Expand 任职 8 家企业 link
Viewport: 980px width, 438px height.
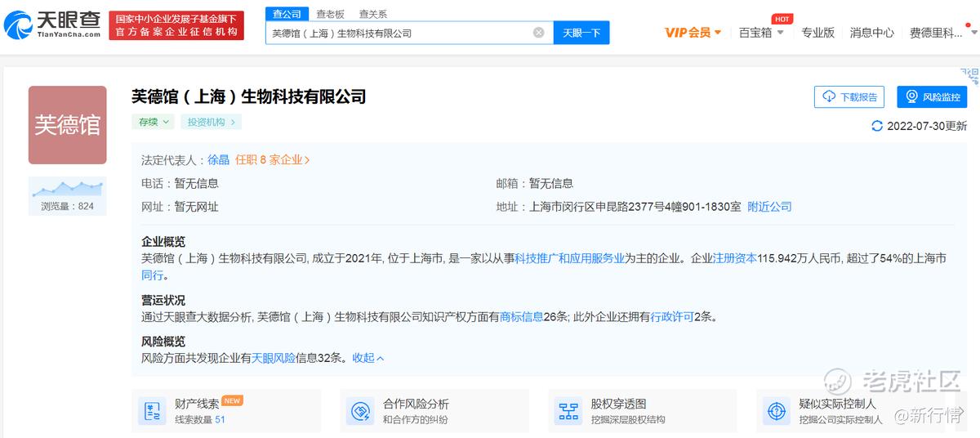coord(273,160)
